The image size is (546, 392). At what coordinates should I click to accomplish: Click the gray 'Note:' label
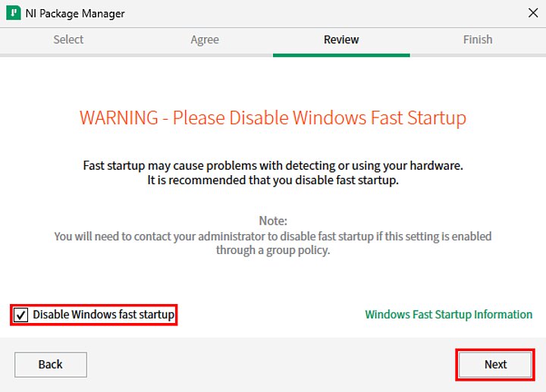click(272, 221)
